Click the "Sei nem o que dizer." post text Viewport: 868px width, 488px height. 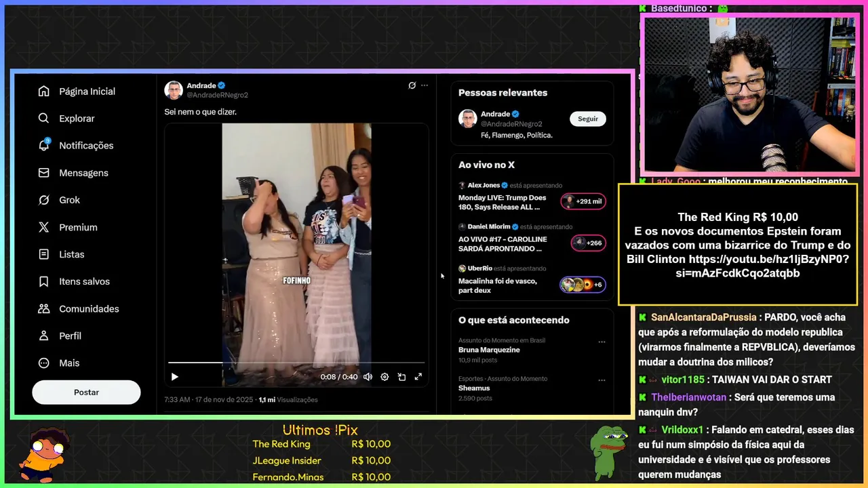click(201, 112)
